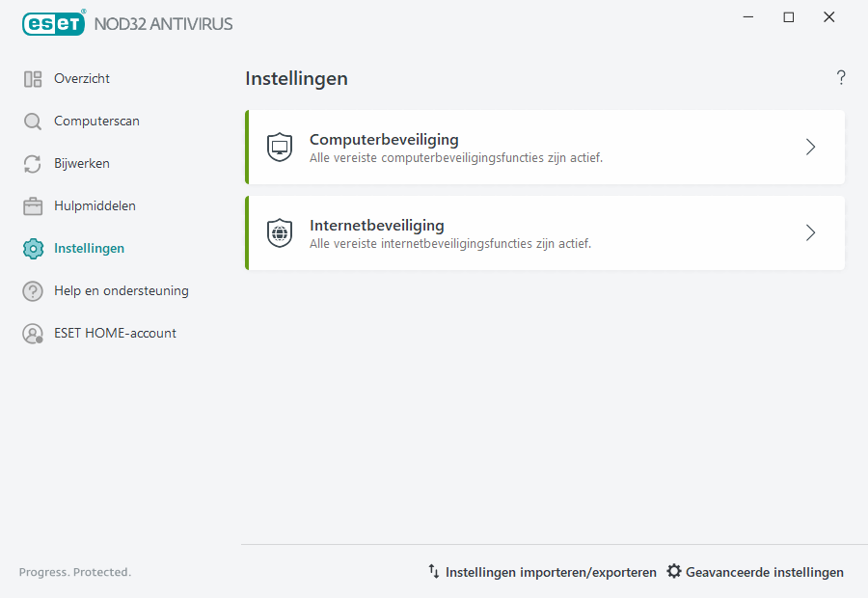Click the ESET logo
The height and width of the screenshot is (598, 868).
click(53, 23)
